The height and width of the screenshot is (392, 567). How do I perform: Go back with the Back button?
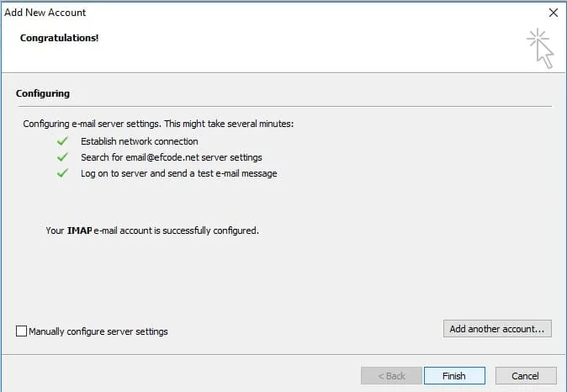pos(390,376)
